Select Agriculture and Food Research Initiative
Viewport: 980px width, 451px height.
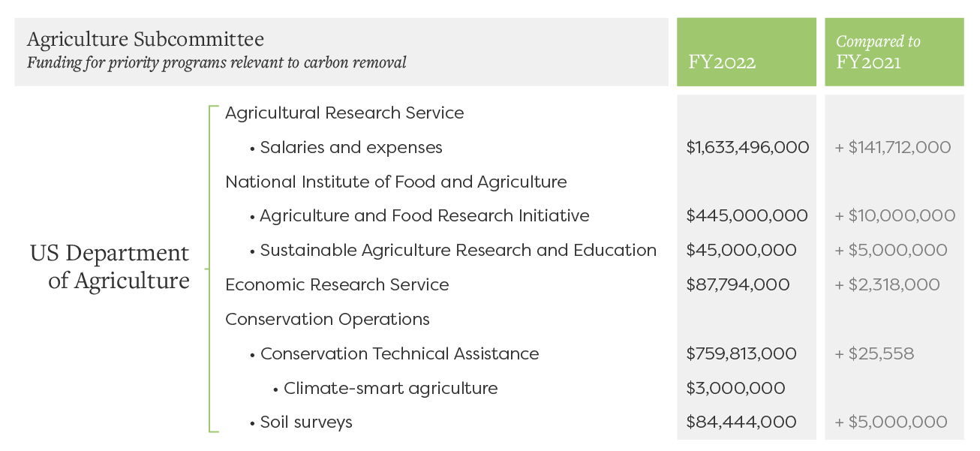click(x=419, y=216)
